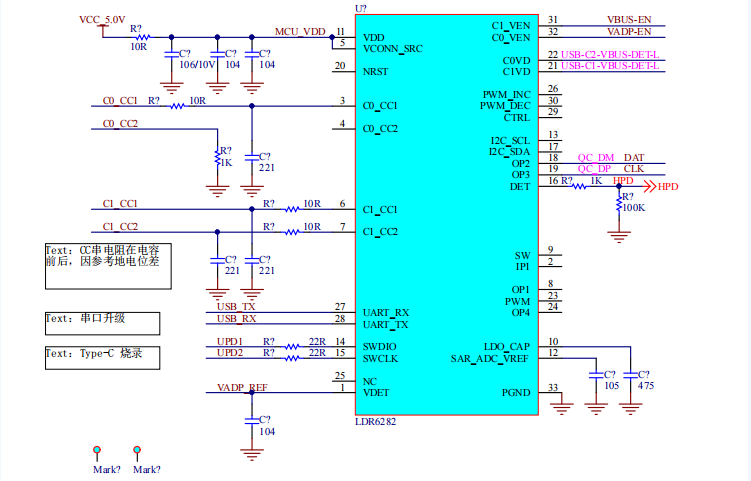Click the magenta QC_DP label
Screen dimensions: 751x481
click(x=594, y=169)
